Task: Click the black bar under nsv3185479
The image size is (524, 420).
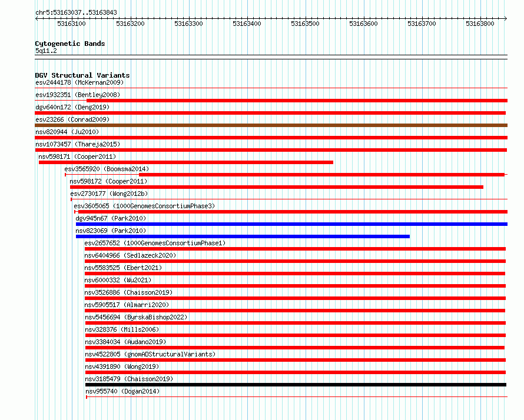Action: click(x=296, y=385)
